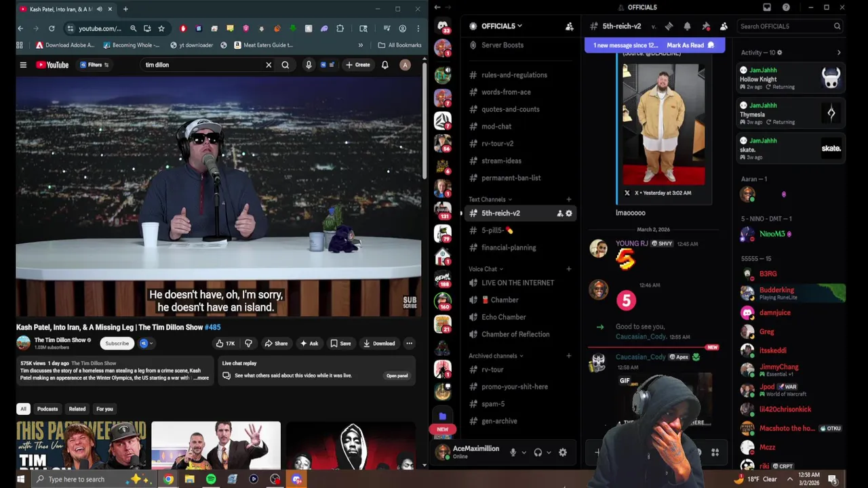868x488 pixels.
Task: Like the Tim Dillon video
Action: 226,344
